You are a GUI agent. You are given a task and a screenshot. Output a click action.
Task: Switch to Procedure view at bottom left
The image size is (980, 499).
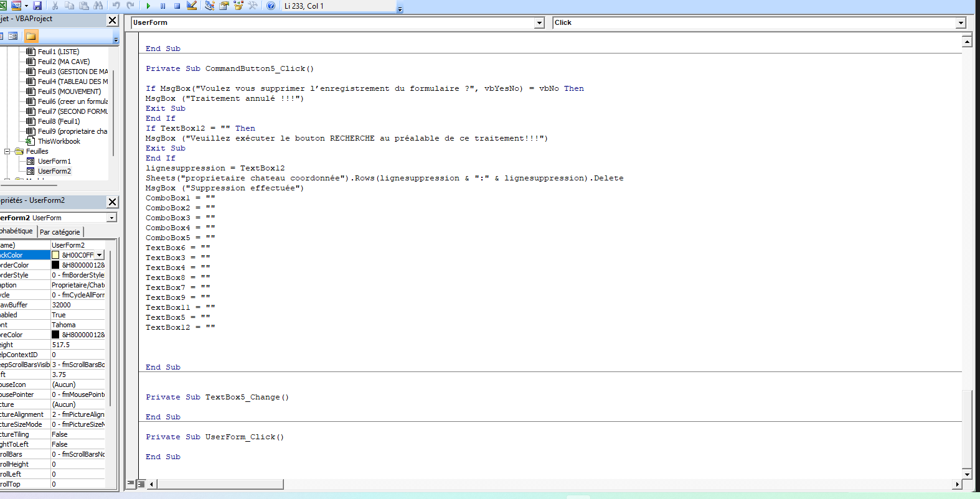coord(131,483)
